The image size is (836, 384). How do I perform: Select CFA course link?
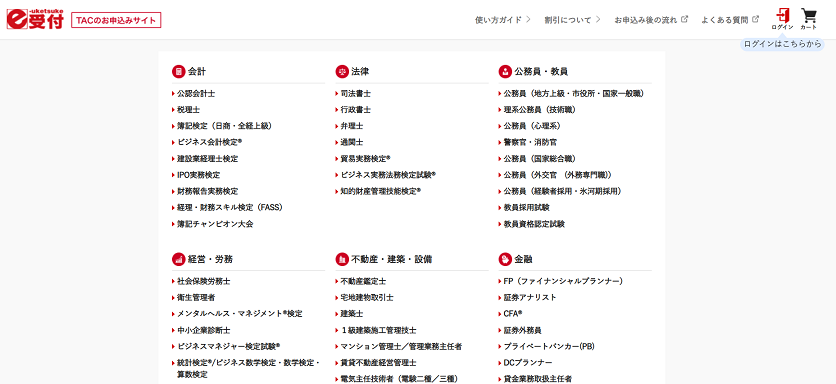[513, 314]
